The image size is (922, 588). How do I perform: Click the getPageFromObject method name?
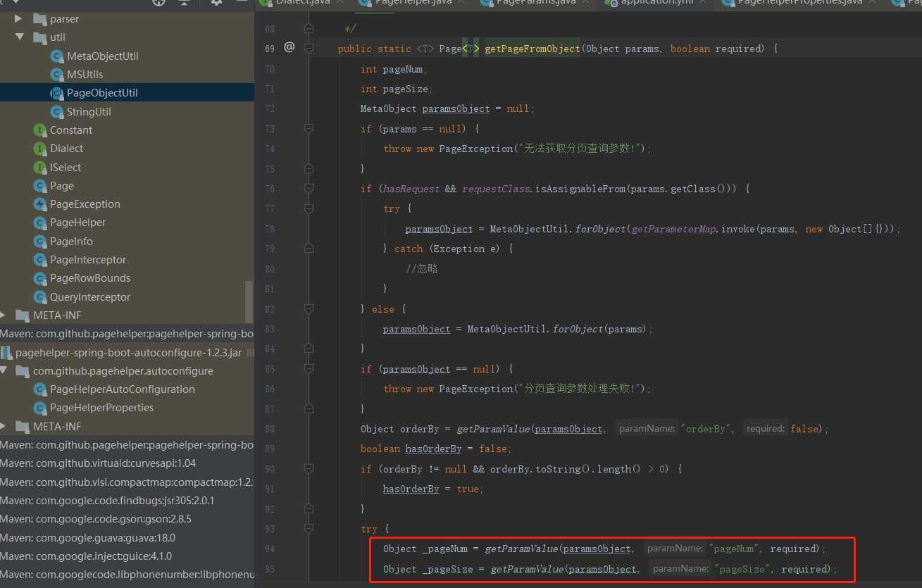532,49
